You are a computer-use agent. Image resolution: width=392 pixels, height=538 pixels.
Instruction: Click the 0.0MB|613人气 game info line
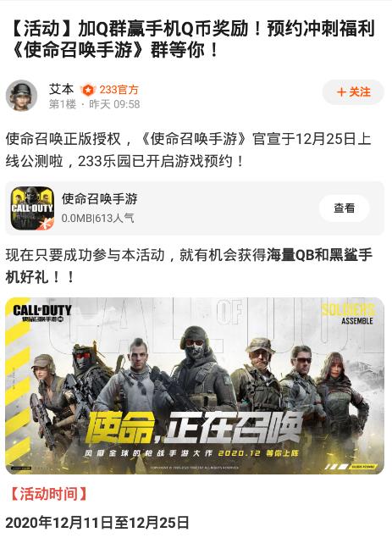tap(97, 218)
